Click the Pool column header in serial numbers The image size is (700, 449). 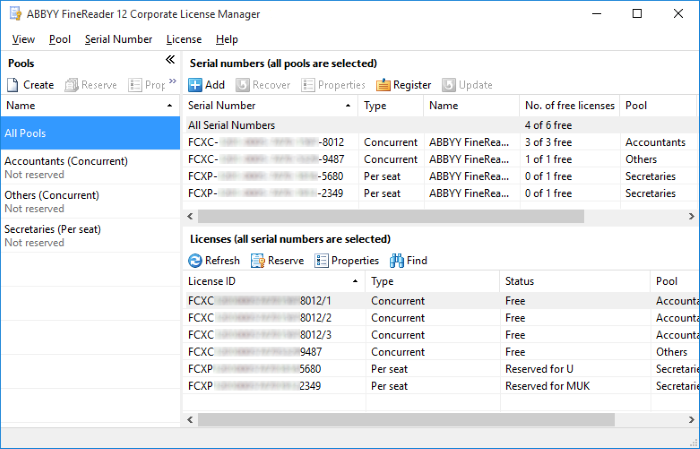(658, 106)
